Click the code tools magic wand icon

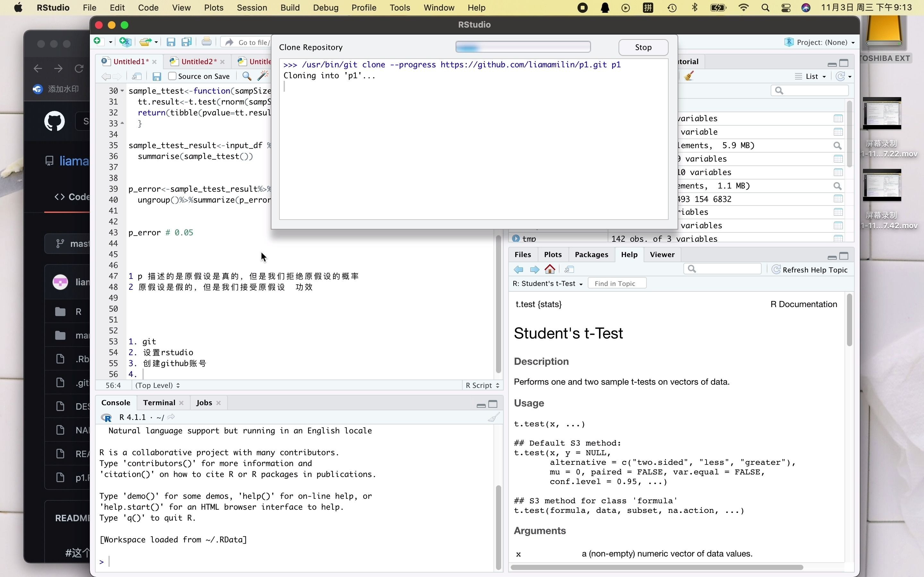[263, 76]
